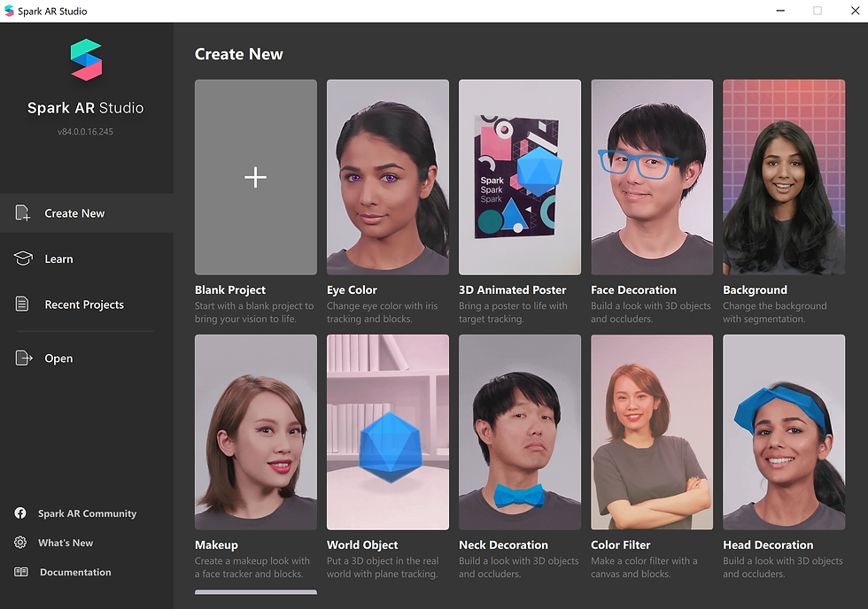
Task: Open the Face Decoration template thumbnail
Action: tap(652, 177)
